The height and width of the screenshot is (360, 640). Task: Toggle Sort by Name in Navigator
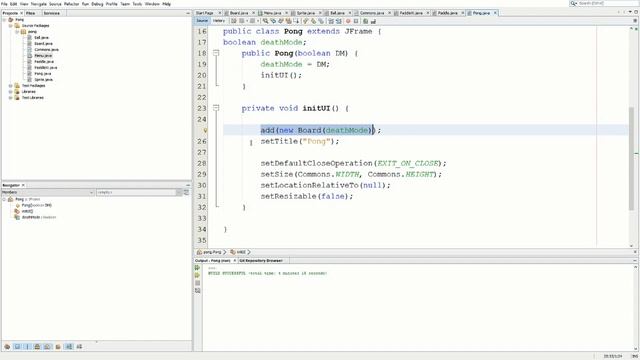[69, 347]
